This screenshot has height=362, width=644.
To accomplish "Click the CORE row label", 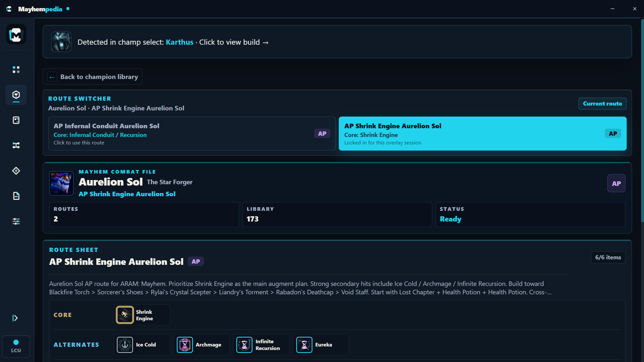I will pos(63,315).
